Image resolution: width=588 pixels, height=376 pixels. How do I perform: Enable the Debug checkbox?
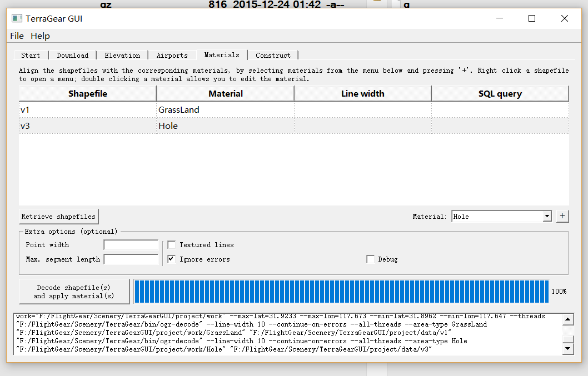[371, 259]
